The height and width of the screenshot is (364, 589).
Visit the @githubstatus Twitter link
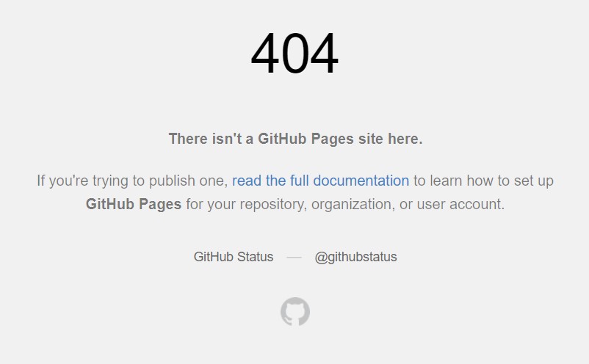point(355,257)
